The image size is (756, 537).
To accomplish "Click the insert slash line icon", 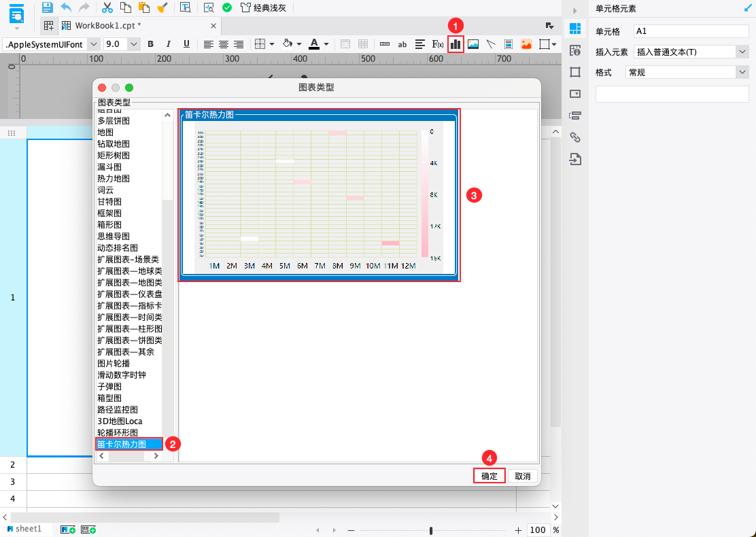I will tap(490, 44).
